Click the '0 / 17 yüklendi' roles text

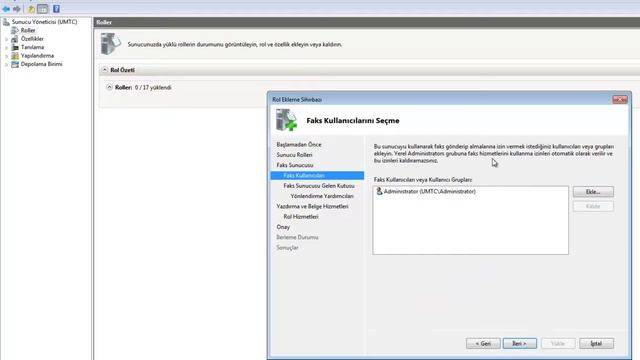[x=153, y=87]
